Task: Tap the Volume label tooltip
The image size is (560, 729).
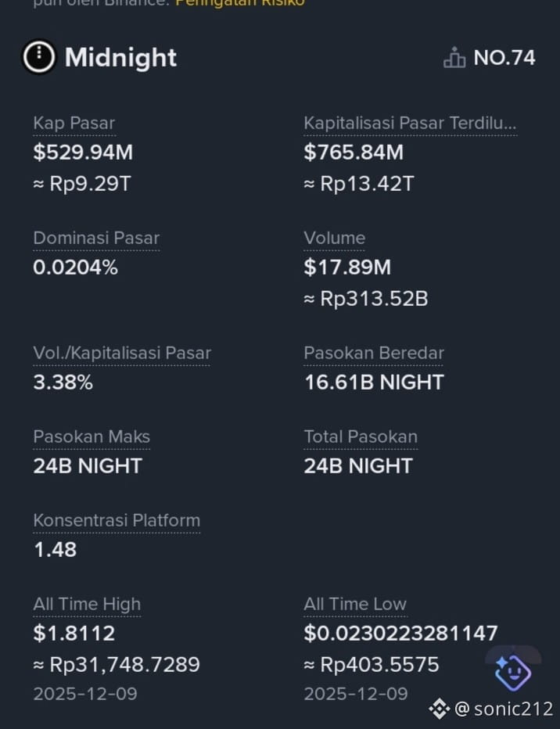Action: click(334, 238)
